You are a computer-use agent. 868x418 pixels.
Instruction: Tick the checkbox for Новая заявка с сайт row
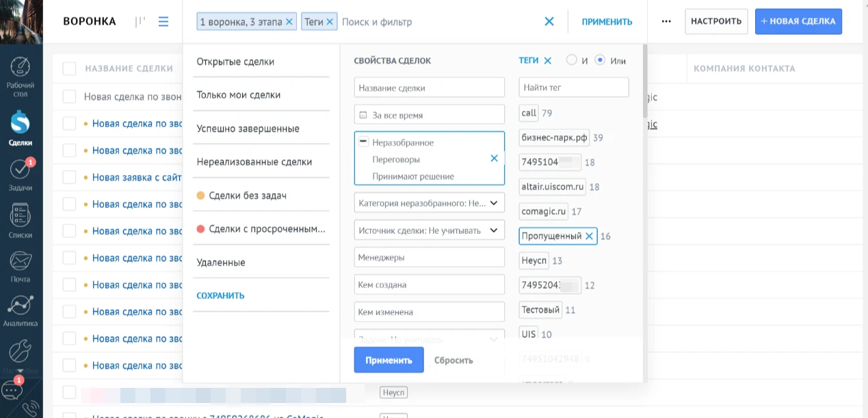pos(69,177)
